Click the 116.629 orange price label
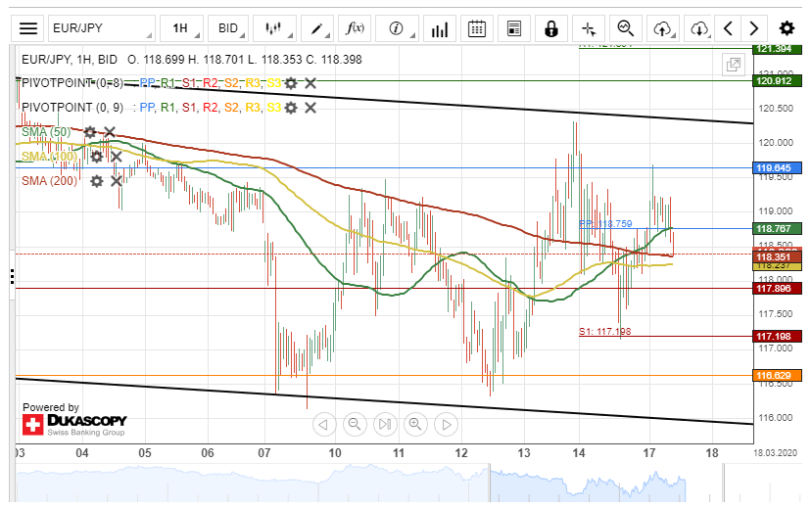Viewport: 812px width, 510px height. click(x=778, y=375)
